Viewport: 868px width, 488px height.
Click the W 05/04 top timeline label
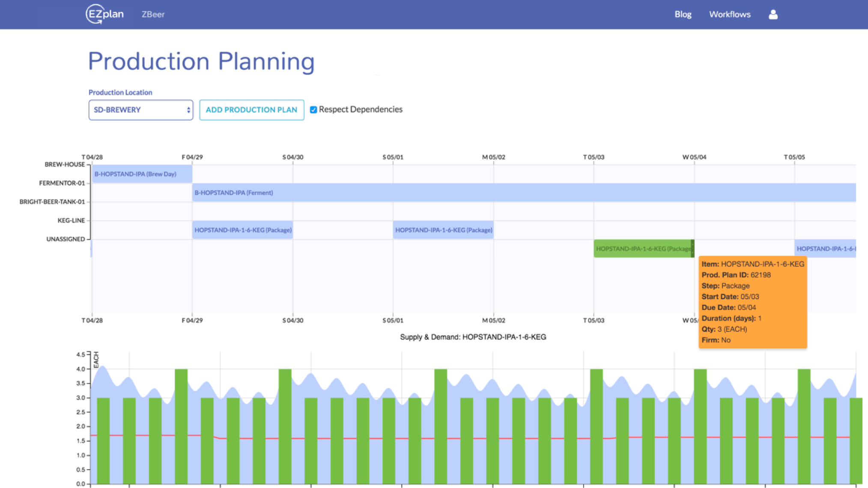(x=694, y=157)
